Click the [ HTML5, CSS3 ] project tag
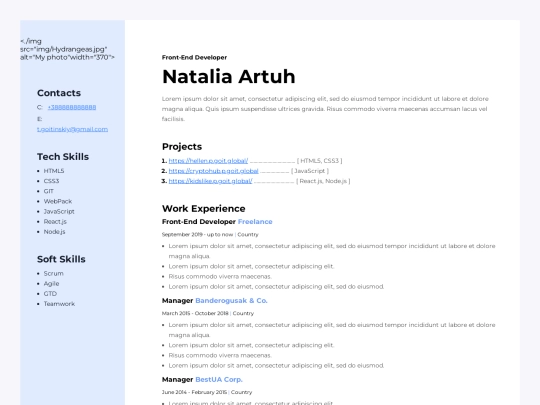Image resolution: width=540 pixels, height=405 pixels. click(x=320, y=161)
